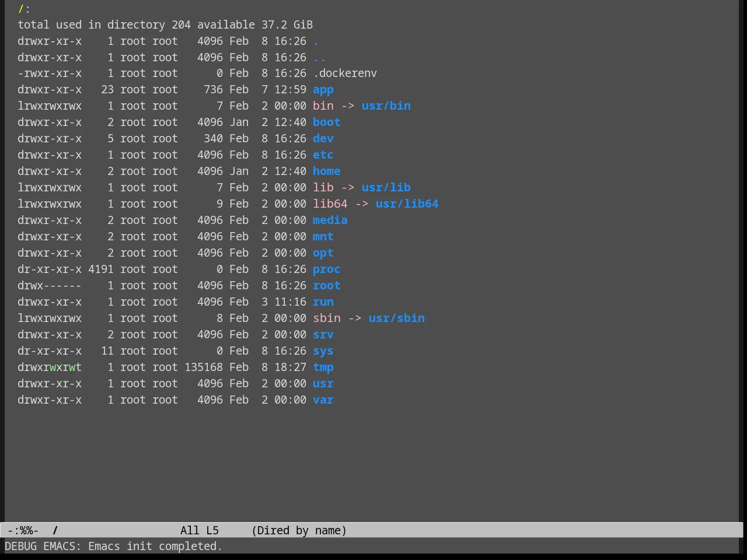Click 'All L5' position indicator
The height and width of the screenshot is (560, 747).
pos(199,530)
